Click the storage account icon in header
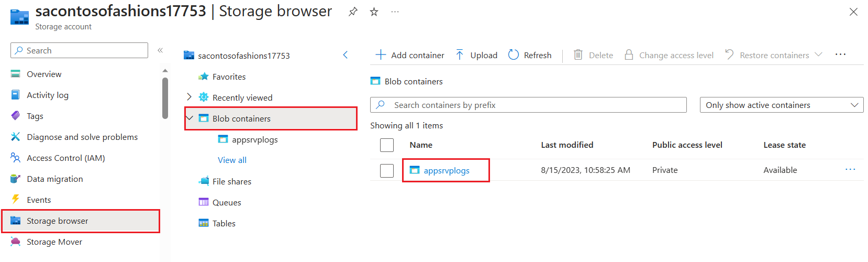This screenshot has height=262, width=868. (x=20, y=17)
